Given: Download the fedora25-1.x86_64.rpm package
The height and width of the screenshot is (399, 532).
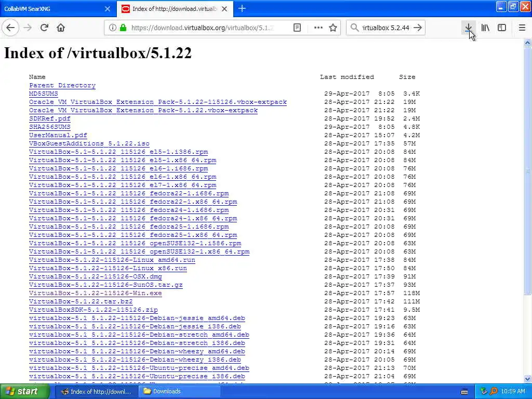Looking at the screenshot, I should [x=133, y=235].
